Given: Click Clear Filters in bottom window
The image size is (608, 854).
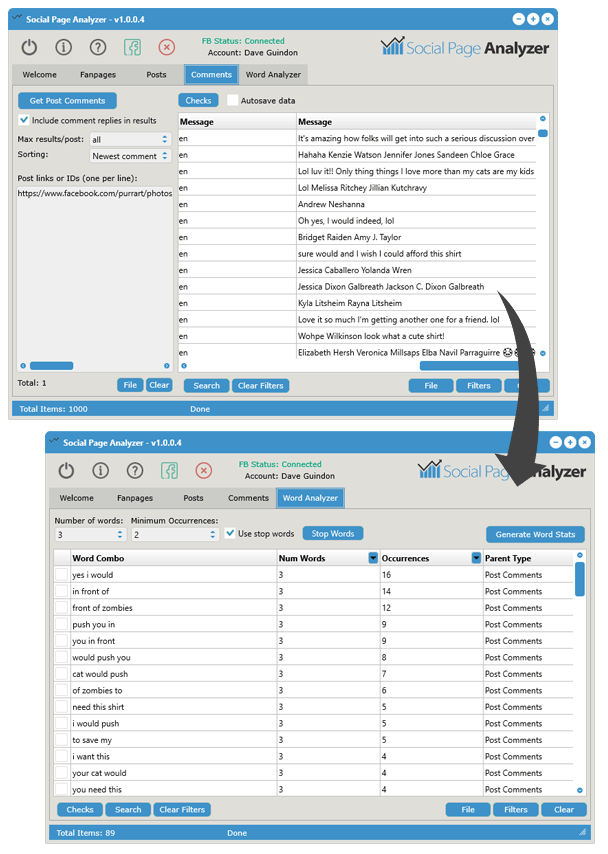Looking at the screenshot, I should tap(182, 809).
